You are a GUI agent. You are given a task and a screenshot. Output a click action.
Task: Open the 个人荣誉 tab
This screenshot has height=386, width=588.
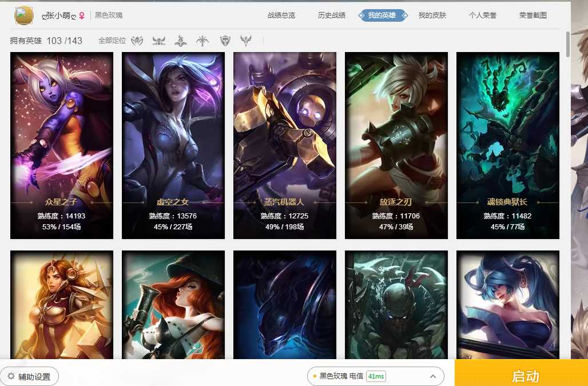click(x=483, y=15)
